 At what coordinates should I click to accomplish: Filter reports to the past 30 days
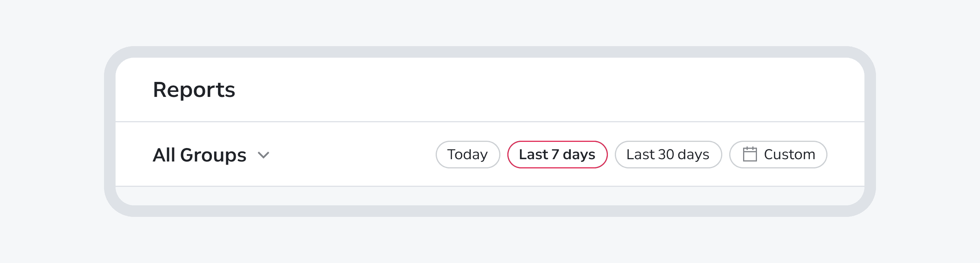(668, 155)
